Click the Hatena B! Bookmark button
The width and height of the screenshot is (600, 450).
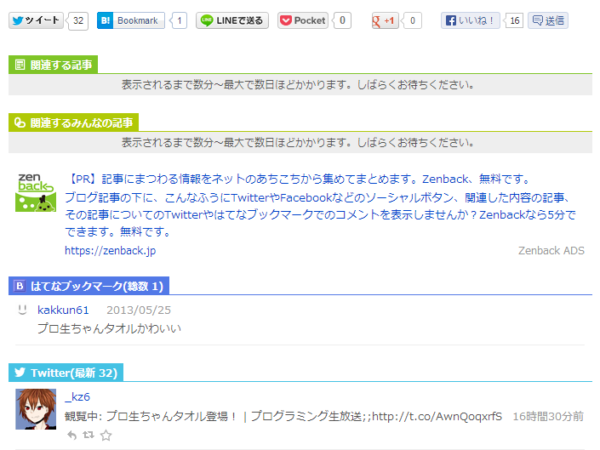pos(130,21)
